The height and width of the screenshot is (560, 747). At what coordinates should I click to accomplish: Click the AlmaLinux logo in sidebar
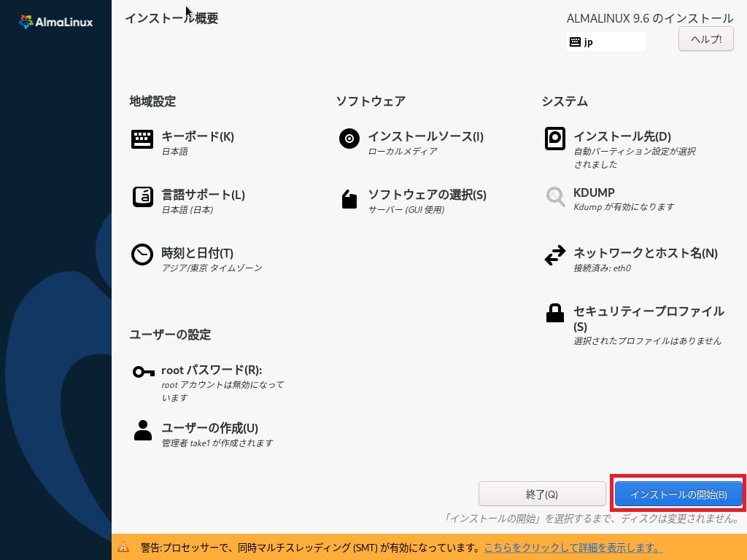click(55, 21)
